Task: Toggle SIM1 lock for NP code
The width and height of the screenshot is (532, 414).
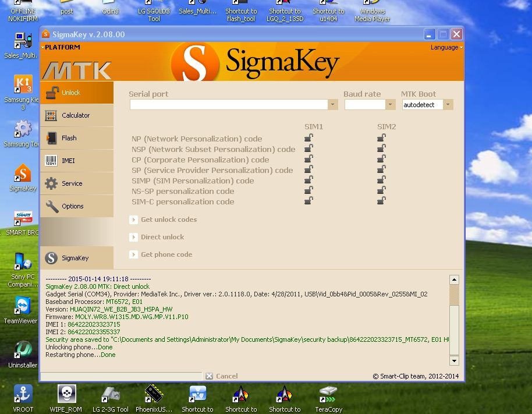Action: point(308,138)
